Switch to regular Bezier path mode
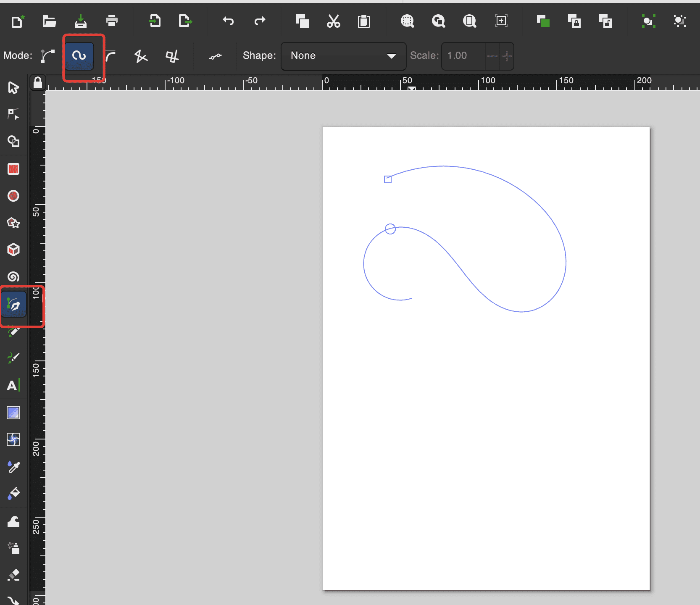700x605 pixels. [48, 55]
